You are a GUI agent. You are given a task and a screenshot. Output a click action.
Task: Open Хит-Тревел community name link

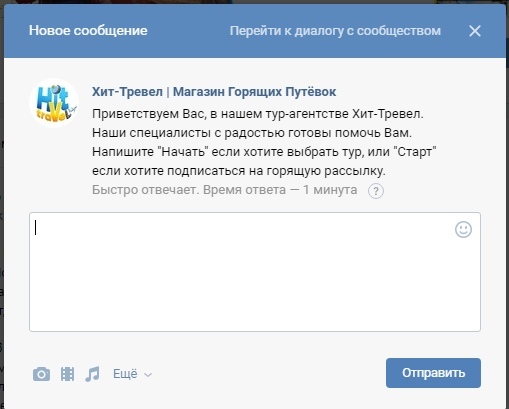tap(214, 92)
